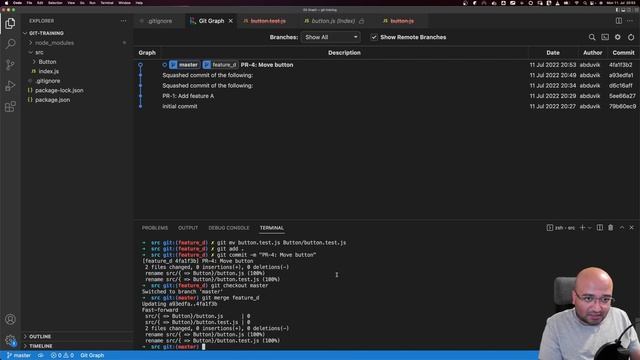Kill terminal with trash icon
Image resolution: width=640 pixels, height=360 pixels.
(x=611, y=228)
